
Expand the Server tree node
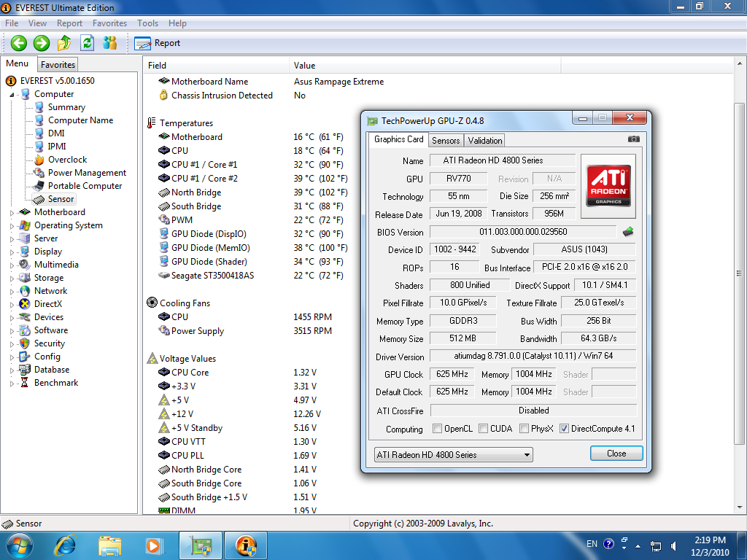(12, 239)
